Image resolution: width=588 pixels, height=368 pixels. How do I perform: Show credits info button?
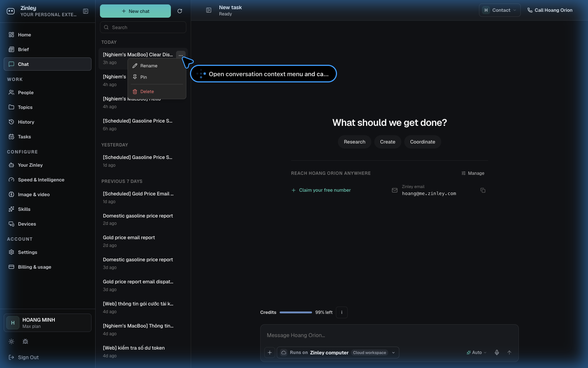(x=342, y=312)
